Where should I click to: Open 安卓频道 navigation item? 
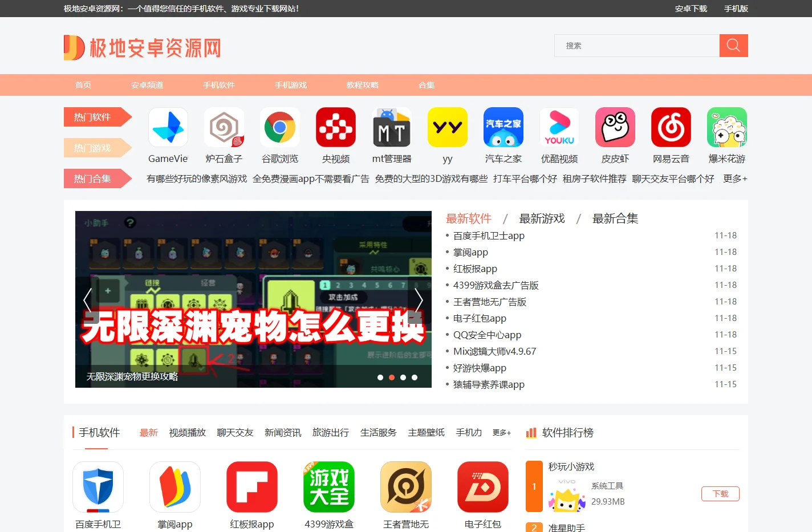147,85
